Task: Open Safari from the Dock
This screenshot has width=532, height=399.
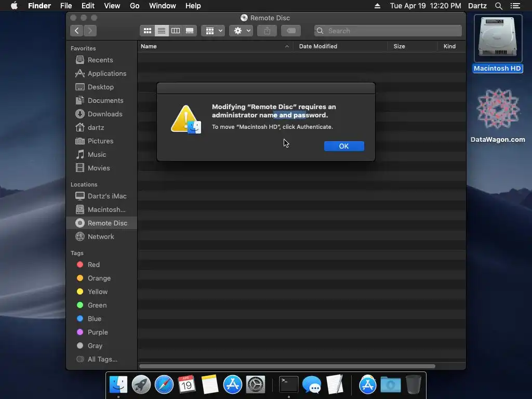Action: [164, 385]
